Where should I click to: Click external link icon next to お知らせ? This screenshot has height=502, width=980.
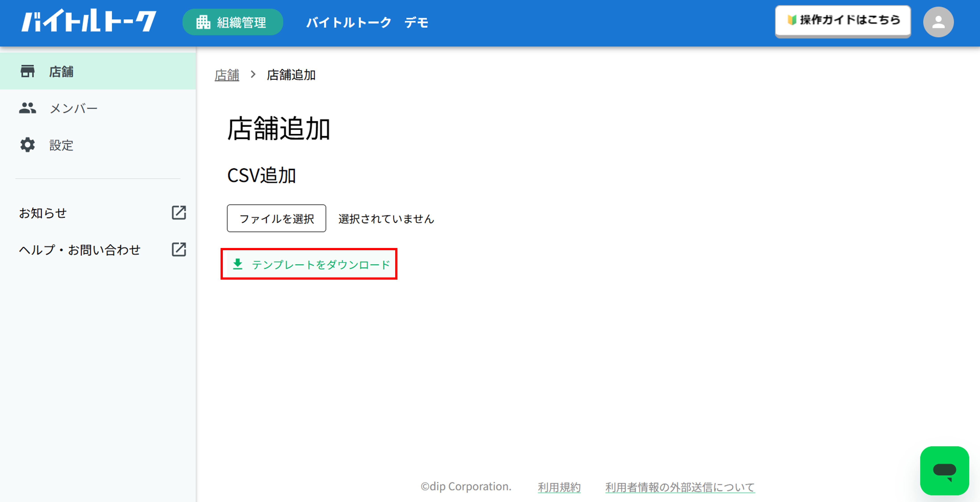coord(179,213)
